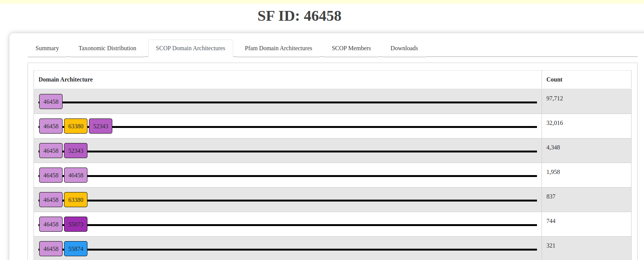The image size is (644, 260).
Task: Click the 52343 domain in the 32,016 row
Action: [101, 126]
